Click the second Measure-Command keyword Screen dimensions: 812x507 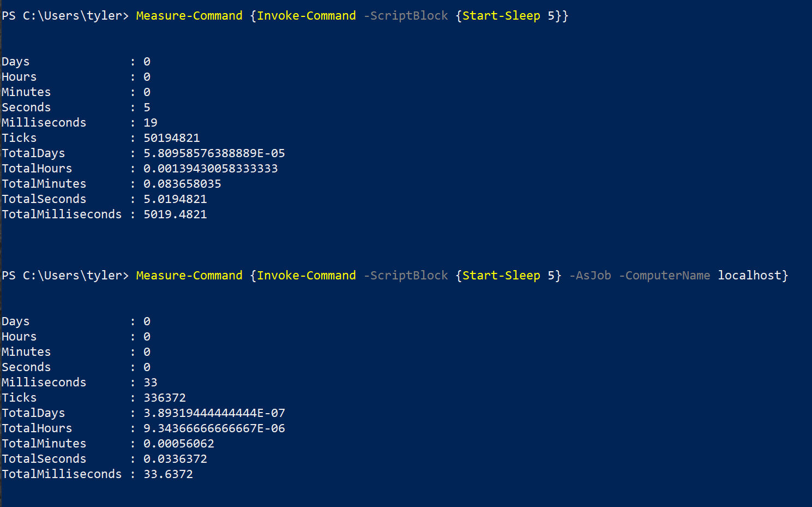pos(189,276)
